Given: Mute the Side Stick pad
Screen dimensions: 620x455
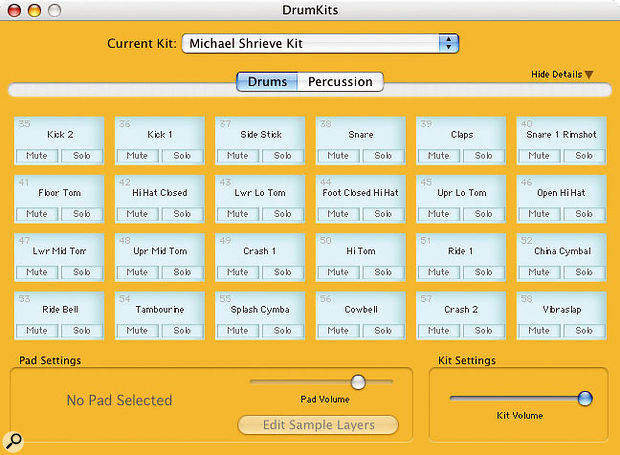Looking at the screenshot, I should (x=238, y=156).
